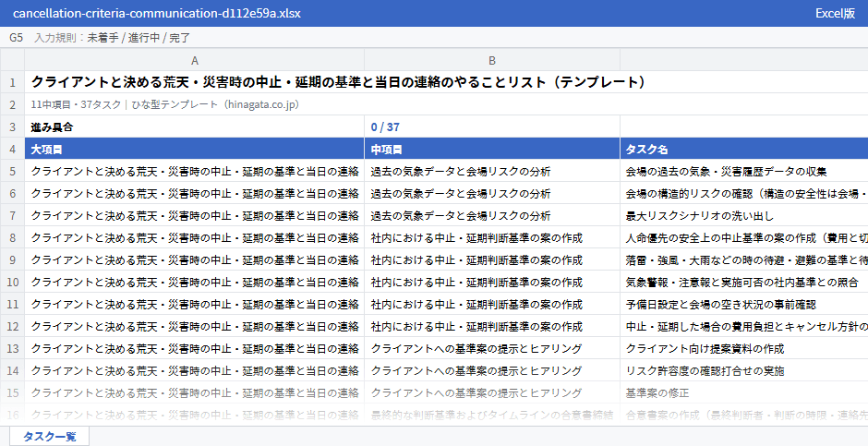This screenshot has width=868, height=446.
Task: Click クライアントへの基準案の提示とヒアリング in row 15
Action: pos(492,392)
